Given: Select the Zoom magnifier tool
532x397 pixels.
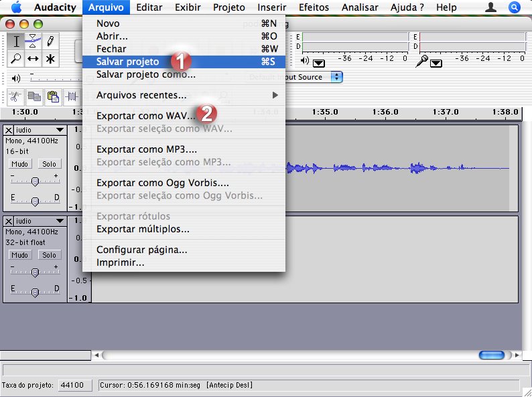Looking at the screenshot, I should click(x=16, y=59).
